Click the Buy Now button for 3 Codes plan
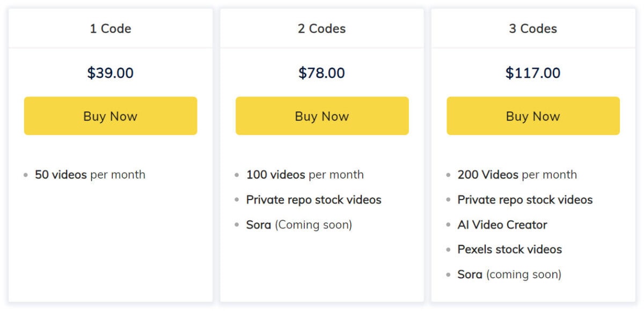 pos(532,116)
